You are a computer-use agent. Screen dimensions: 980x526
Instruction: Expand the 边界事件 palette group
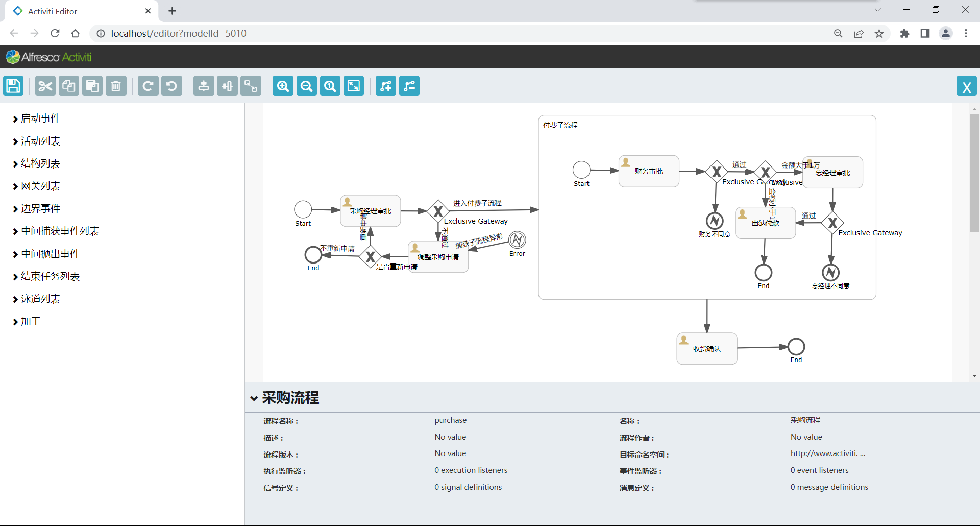36,209
